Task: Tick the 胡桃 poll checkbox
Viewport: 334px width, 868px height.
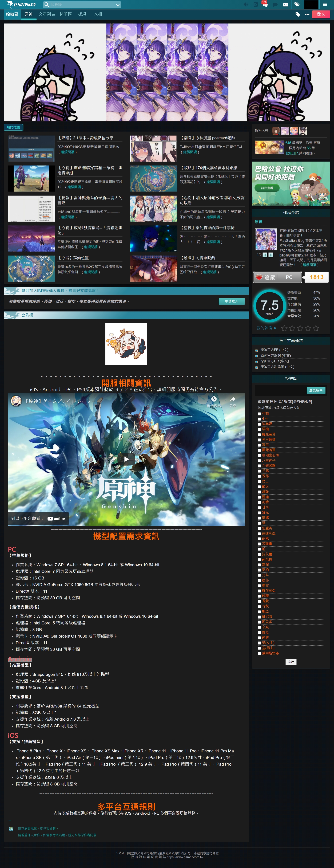Action: coord(259,539)
